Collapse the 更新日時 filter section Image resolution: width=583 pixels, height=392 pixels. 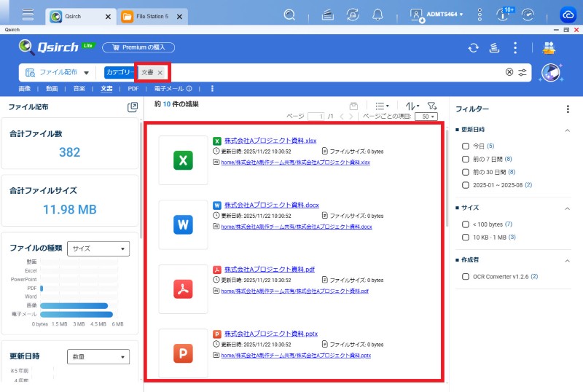(568, 129)
